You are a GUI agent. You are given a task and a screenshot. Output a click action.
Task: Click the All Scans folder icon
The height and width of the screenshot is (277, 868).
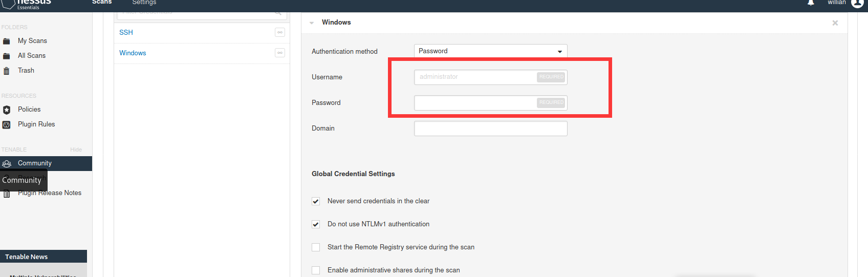point(7,56)
